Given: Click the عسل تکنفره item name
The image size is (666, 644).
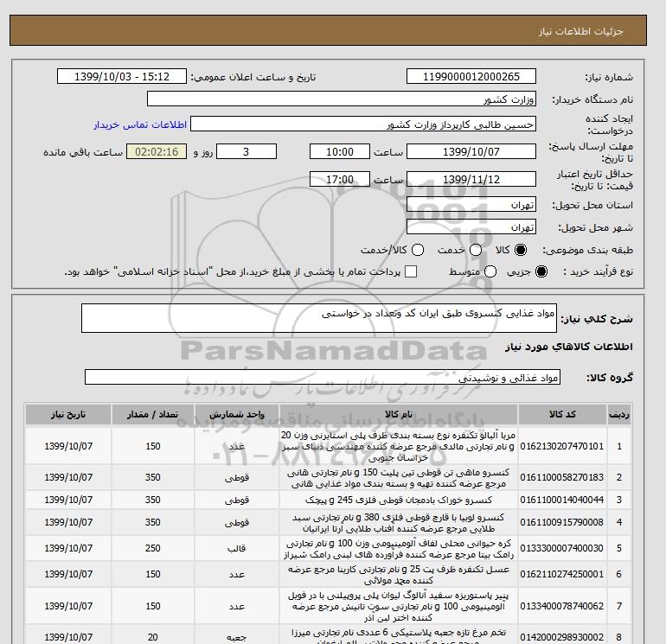Looking at the screenshot, I should click(x=399, y=574).
